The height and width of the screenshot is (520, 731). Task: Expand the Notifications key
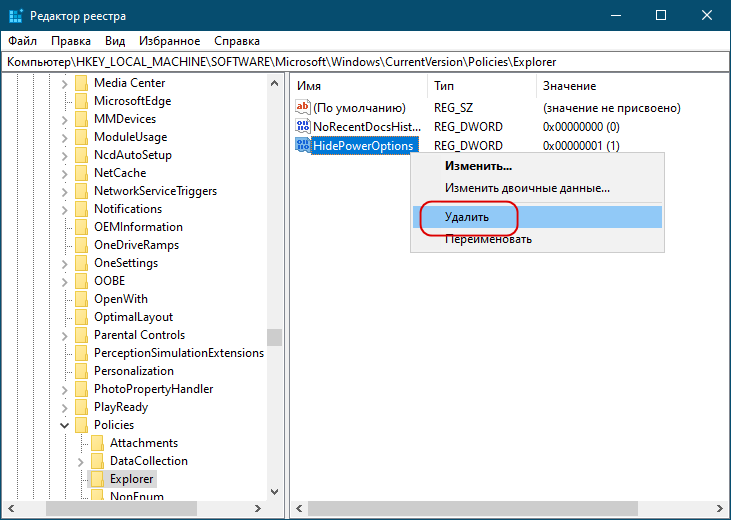(x=65, y=209)
